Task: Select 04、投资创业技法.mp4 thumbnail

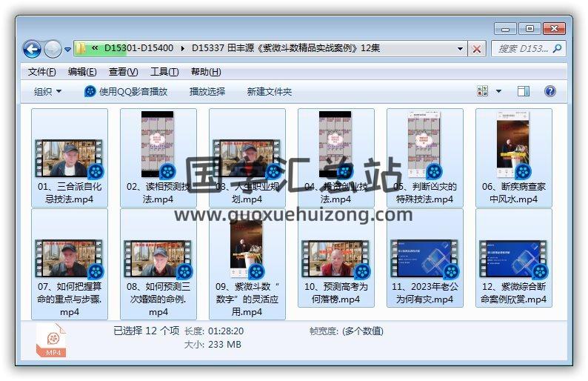Action: tap(335, 144)
